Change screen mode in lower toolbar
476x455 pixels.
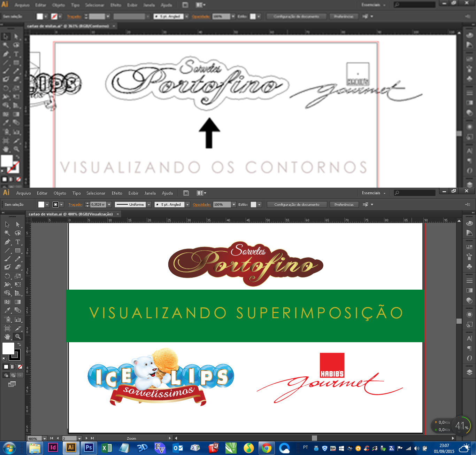(x=12, y=384)
